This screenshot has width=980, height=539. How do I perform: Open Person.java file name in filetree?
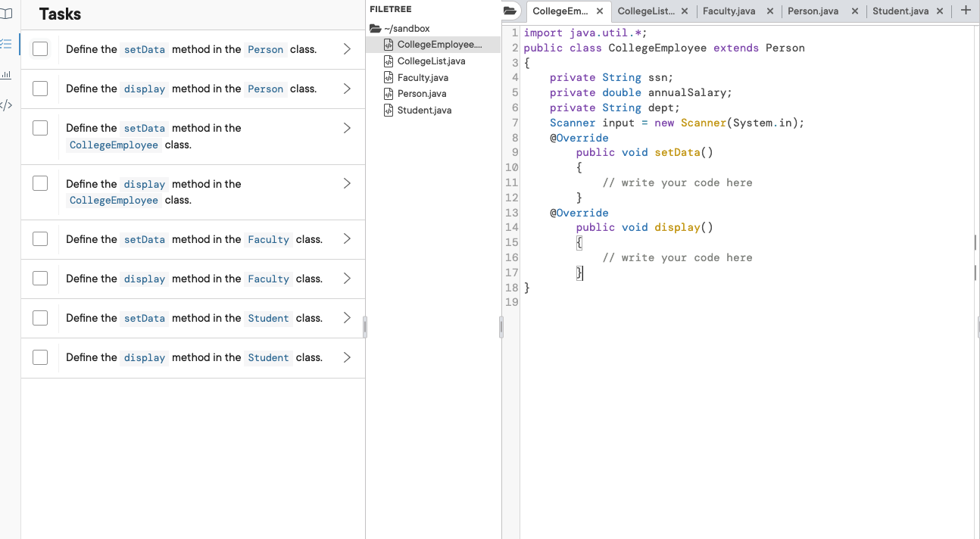click(422, 94)
